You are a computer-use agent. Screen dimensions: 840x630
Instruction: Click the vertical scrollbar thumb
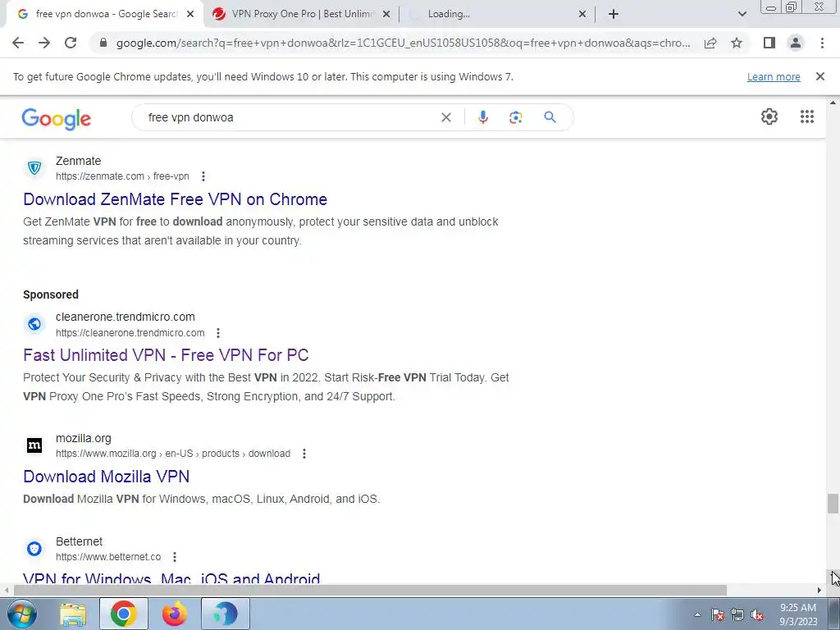tap(833, 504)
